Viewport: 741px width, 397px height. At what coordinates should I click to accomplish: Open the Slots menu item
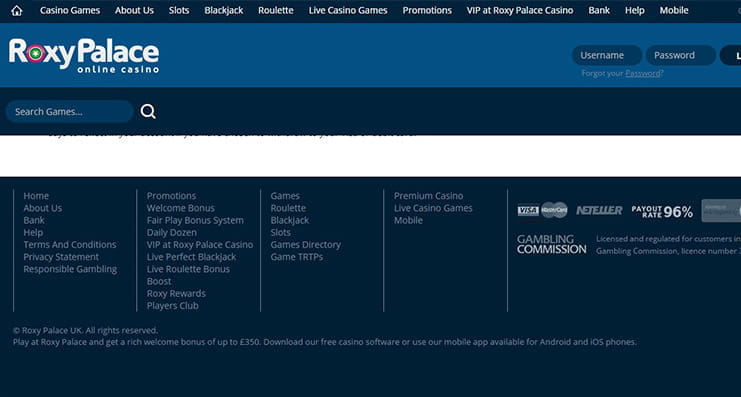point(179,10)
